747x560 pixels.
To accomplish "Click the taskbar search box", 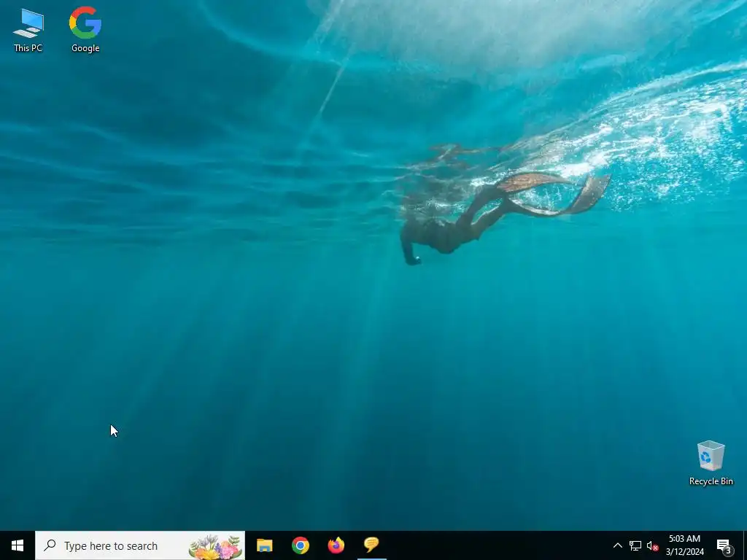I will point(140,545).
